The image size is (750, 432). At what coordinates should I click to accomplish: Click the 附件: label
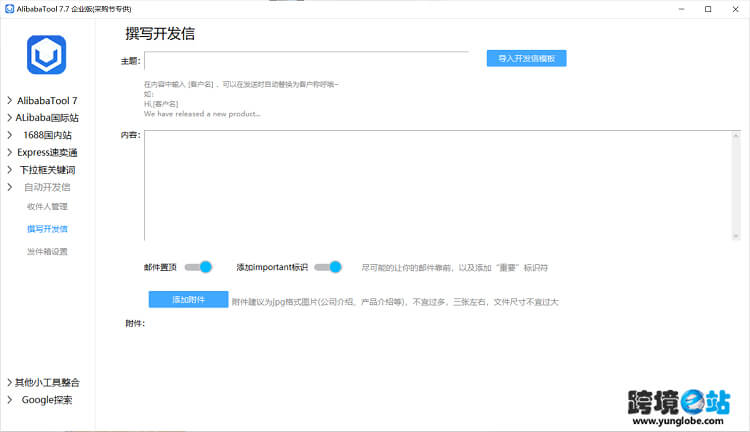point(135,324)
